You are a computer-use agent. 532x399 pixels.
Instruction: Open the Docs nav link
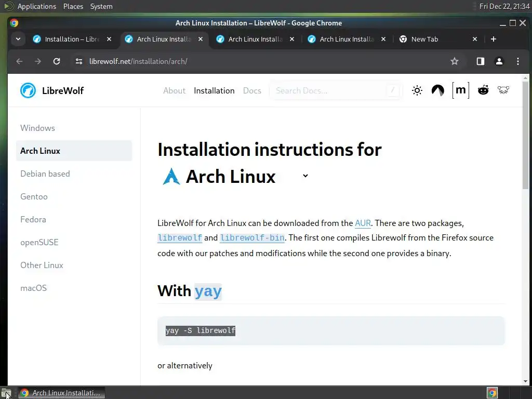[252, 90]
